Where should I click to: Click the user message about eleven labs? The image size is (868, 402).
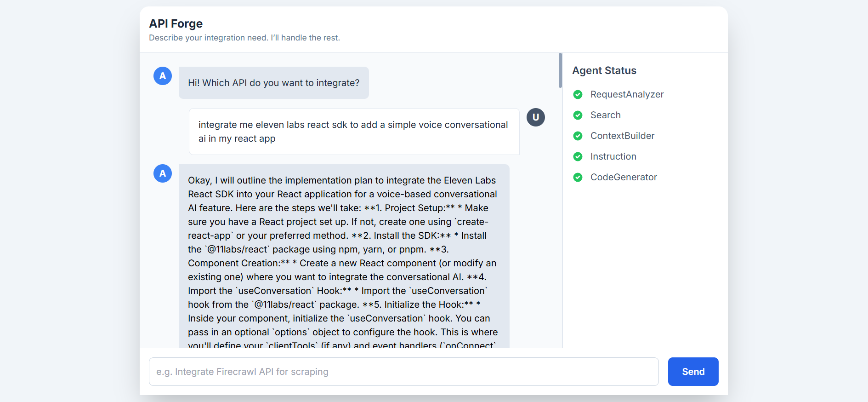coord(354,132)
